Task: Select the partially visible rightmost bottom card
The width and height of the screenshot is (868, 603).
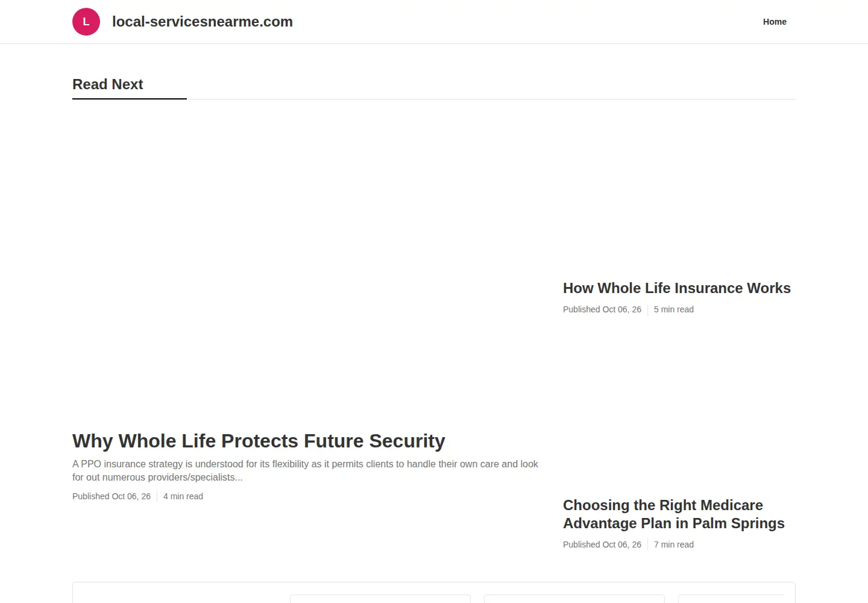Action: tap(731, 599)
